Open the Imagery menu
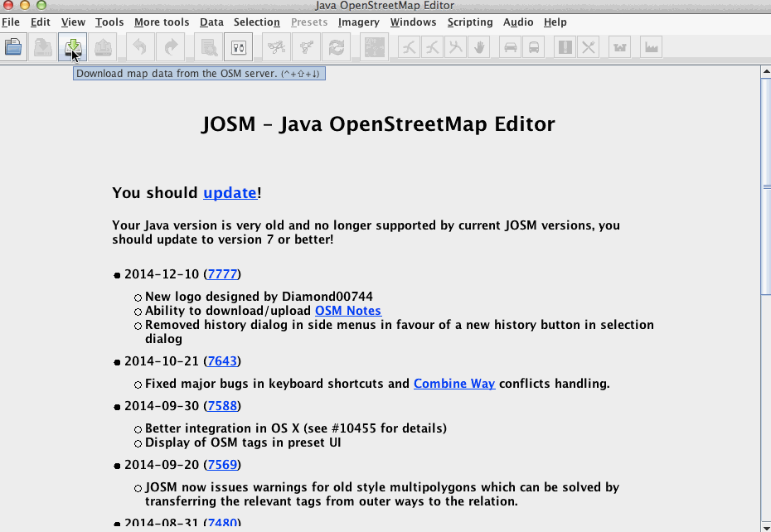This screenshot has width=771, height=532. click(358, 22)
